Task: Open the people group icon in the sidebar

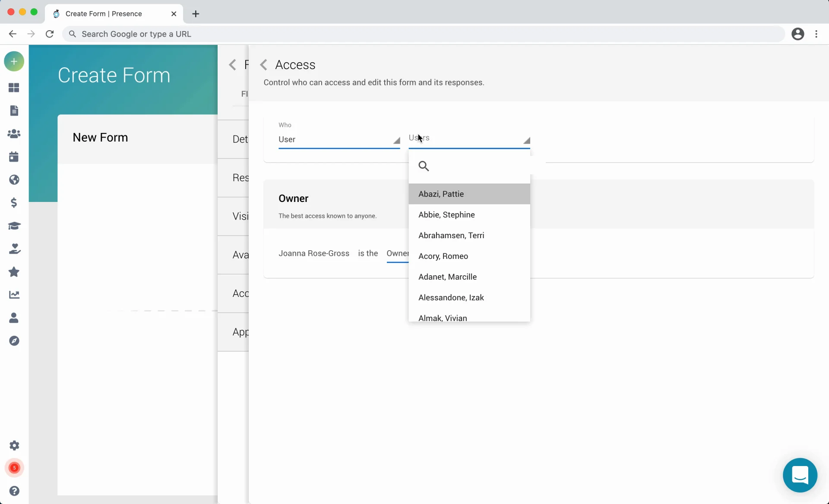Action: point(14,134)
